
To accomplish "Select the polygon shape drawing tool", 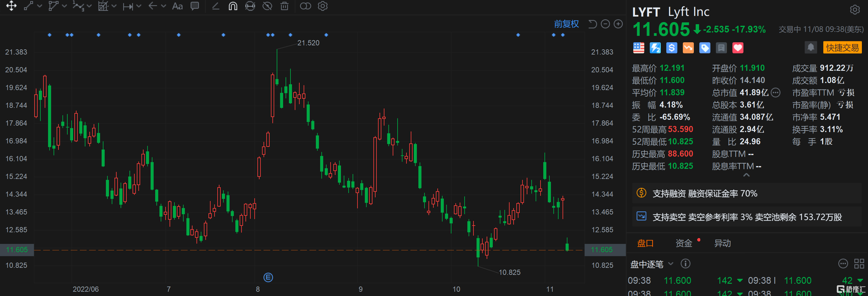I will (53, 6).
